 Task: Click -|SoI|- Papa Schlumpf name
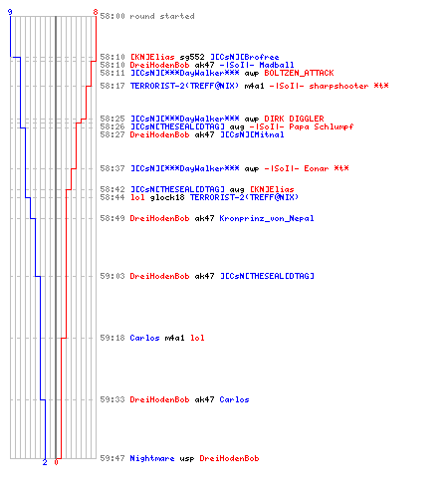(302, 126)
